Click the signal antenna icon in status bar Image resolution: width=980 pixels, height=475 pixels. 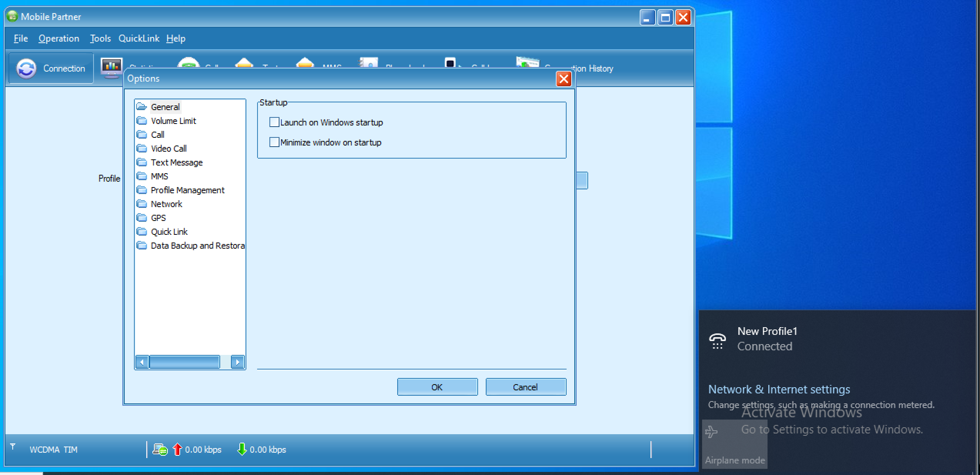(13, 447)
